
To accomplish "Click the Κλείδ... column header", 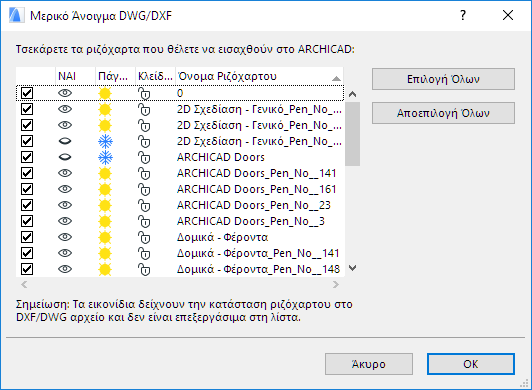I will 155,76.
